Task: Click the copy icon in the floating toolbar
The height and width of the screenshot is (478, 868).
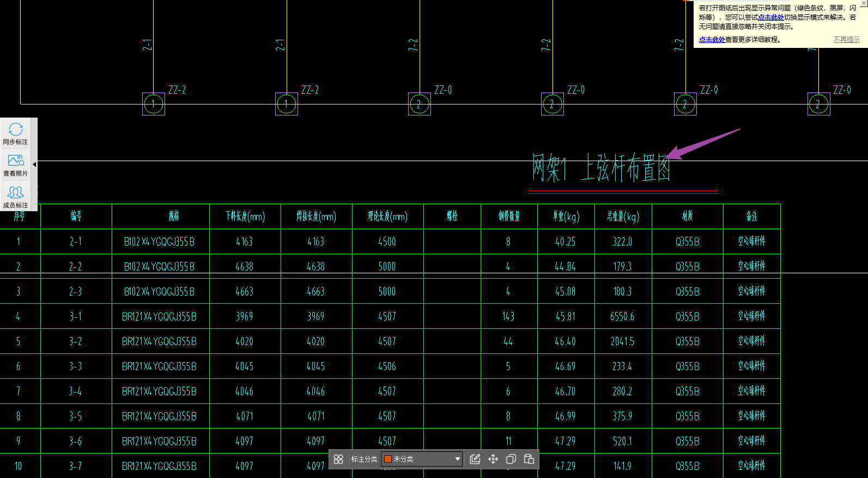Action: 511,459
